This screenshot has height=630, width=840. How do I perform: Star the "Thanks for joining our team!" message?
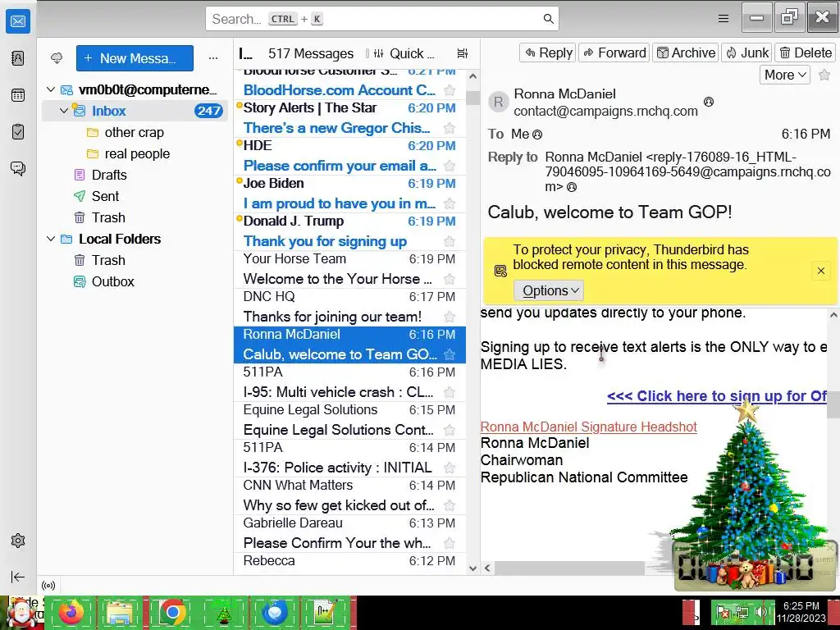click(450, 317)
